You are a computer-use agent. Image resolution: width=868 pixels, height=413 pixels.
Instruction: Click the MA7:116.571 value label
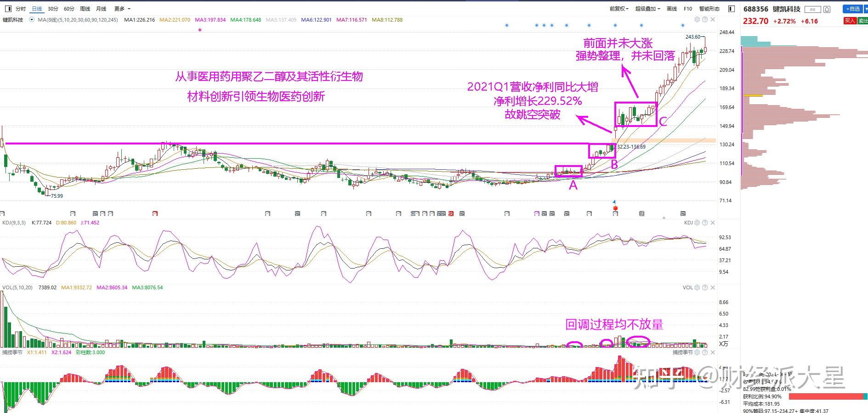(x=352, y=20)
